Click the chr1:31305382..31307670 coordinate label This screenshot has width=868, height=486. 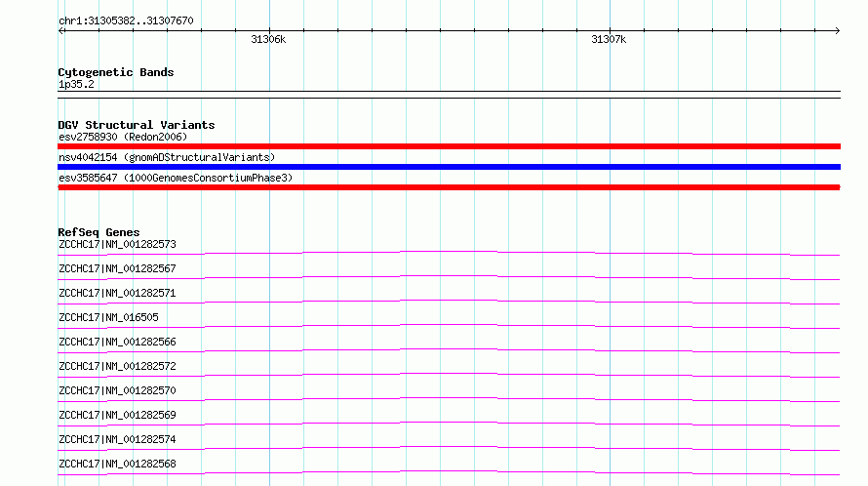coord(126,20)
